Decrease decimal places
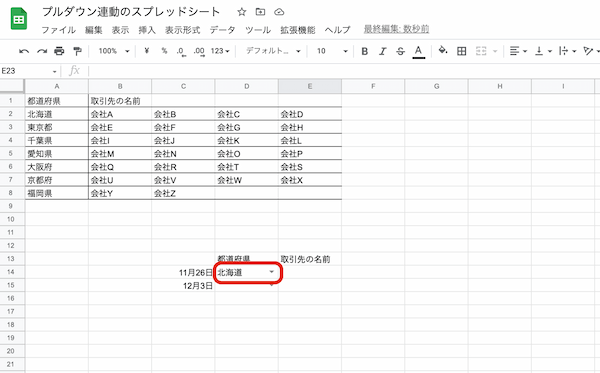Viewport: 600px width, 373px height. 181,51
